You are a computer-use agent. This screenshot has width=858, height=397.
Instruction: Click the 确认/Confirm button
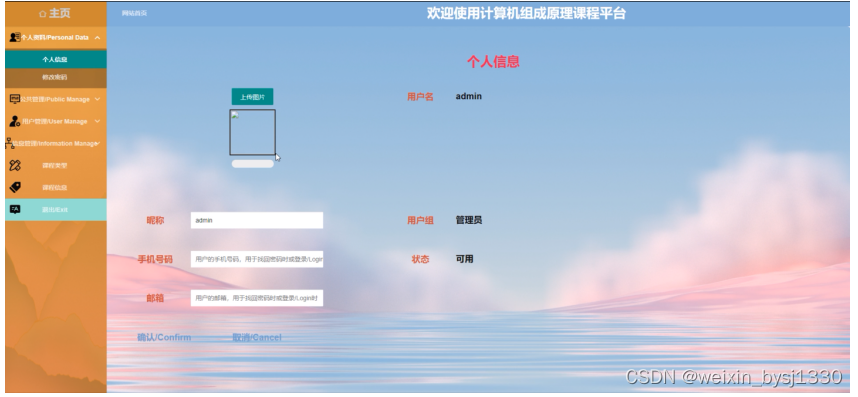164,337
